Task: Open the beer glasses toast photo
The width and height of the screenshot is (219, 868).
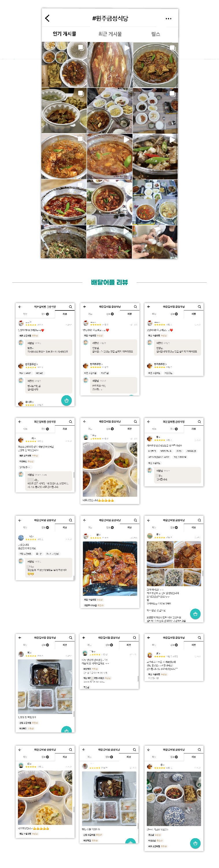Action: click(x=155, y=242)
